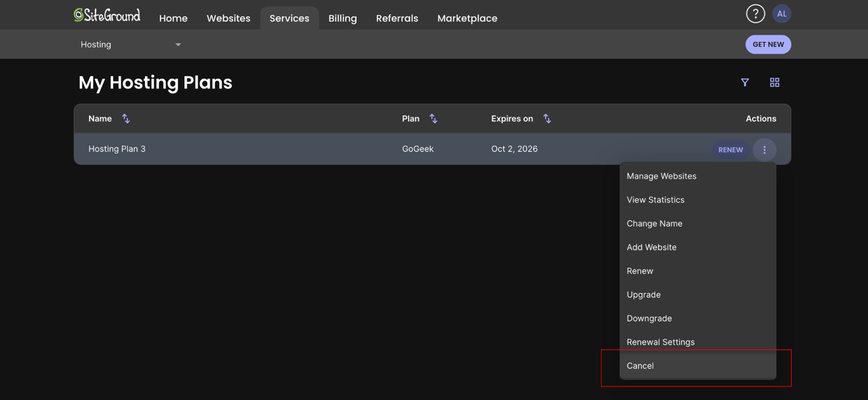The height and width of the screenshot is (400, 868).
Task: Choose Manage Websites from the menu
Action: (698, 176)
